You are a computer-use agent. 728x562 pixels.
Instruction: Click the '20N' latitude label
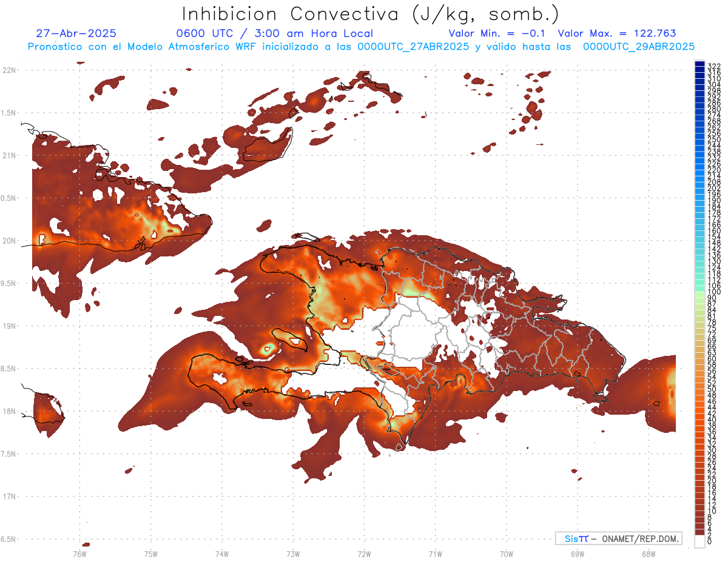tap(9, 241)
